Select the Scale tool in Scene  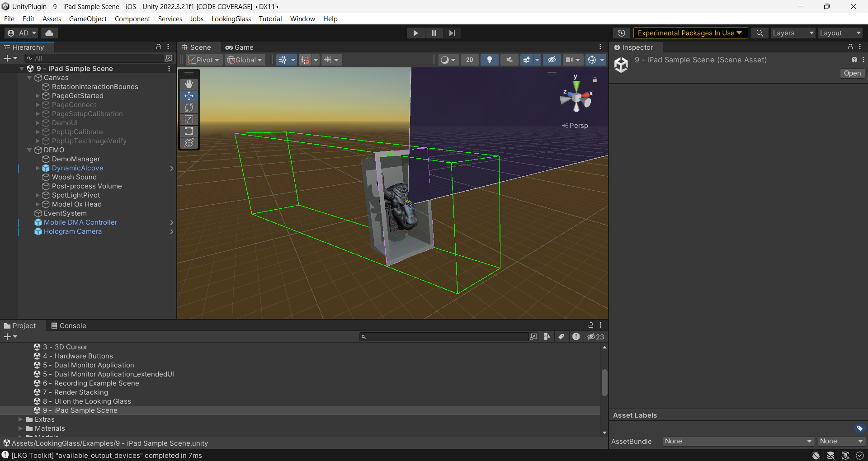[x=189, y=119]
